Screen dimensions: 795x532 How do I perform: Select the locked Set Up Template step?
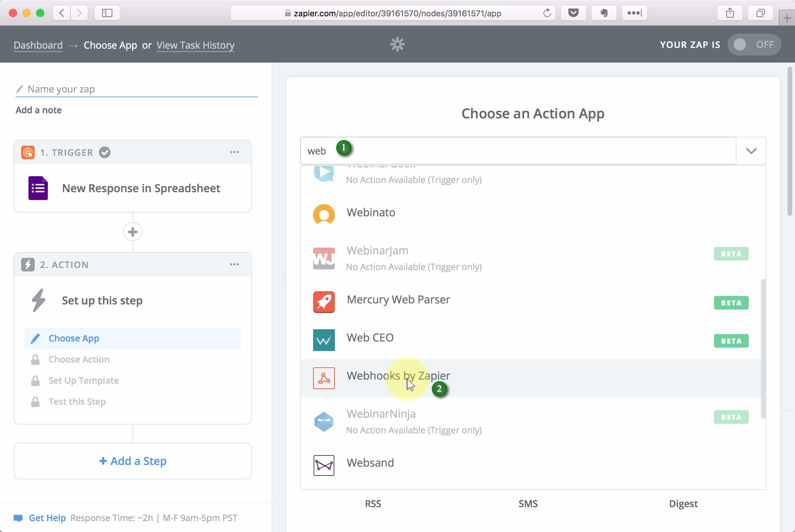[133, 381]
